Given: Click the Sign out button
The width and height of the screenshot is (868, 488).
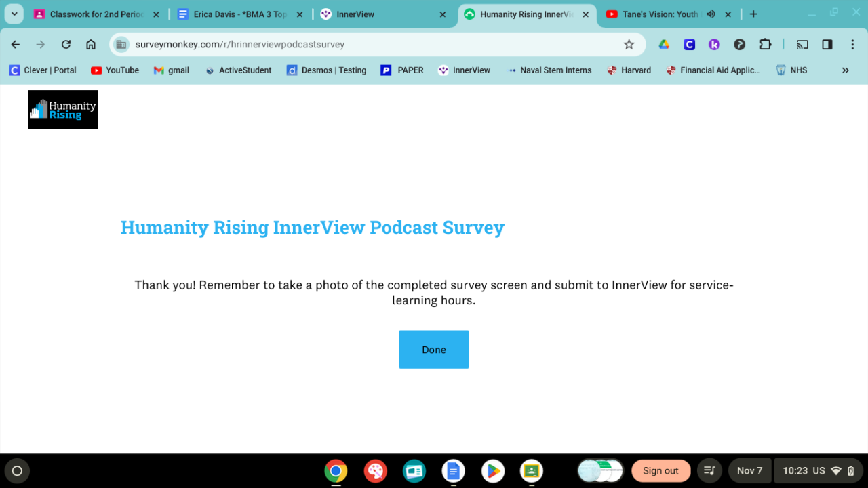Looking at the screenshot, I should tap(661, 471).
